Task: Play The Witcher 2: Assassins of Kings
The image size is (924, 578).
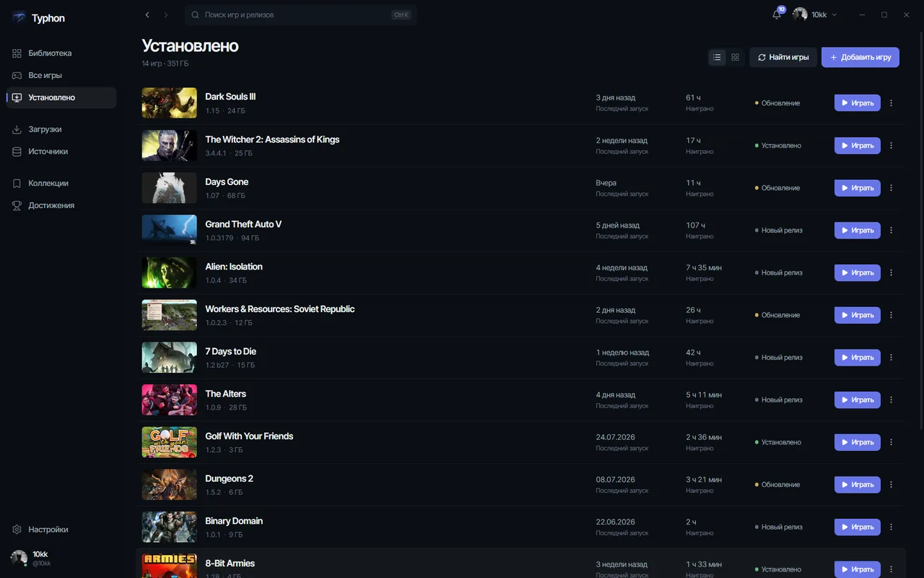Action: pyautogui.click(x=858, y=146)
